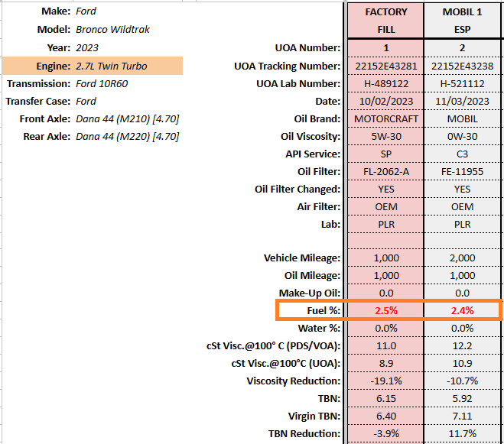Click tracking number 22152E43238
The image size is (504, 444).
(x=462, y=66)
